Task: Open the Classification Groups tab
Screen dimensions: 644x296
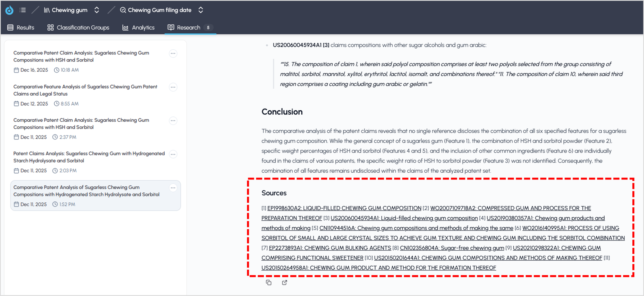Action: [x=78, y=28]
